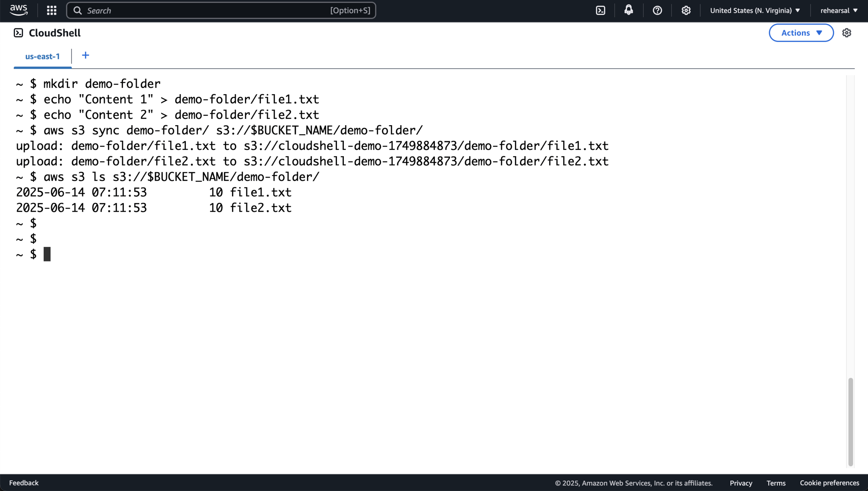
Task: Open the Terms footer link
Action: (776, 483)
